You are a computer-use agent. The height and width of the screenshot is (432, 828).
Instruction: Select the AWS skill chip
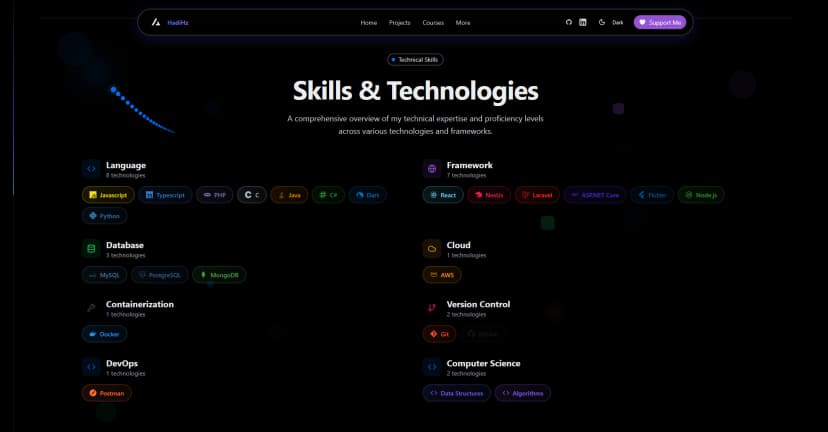click(442, 275)
